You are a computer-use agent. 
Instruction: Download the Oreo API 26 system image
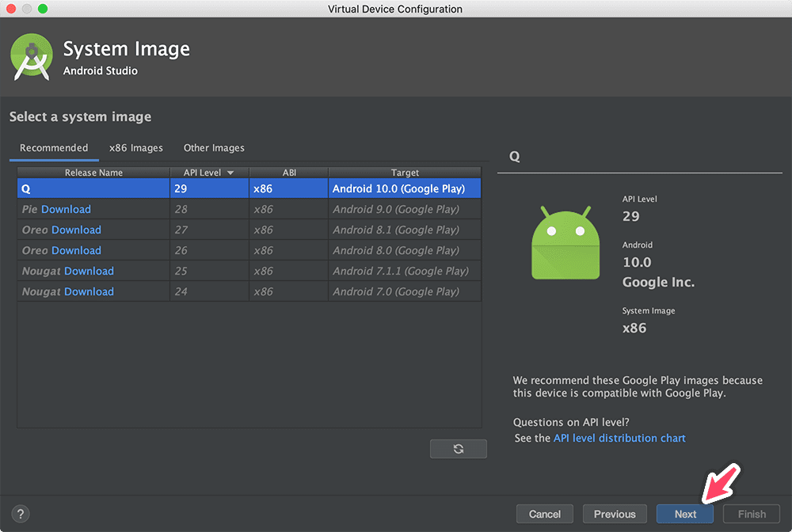pyautogui.click(x=76, y=250)
